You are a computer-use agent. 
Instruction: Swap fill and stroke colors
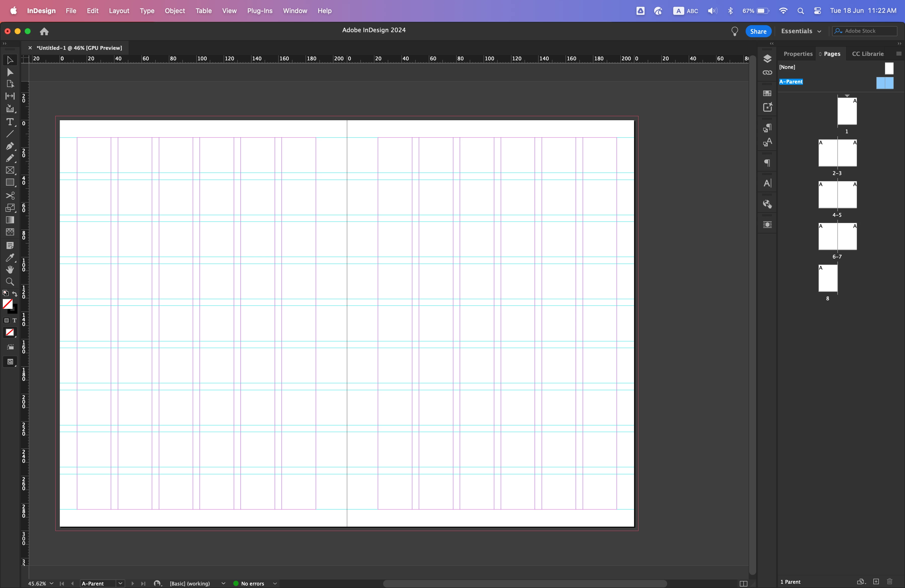pos(15,293)
